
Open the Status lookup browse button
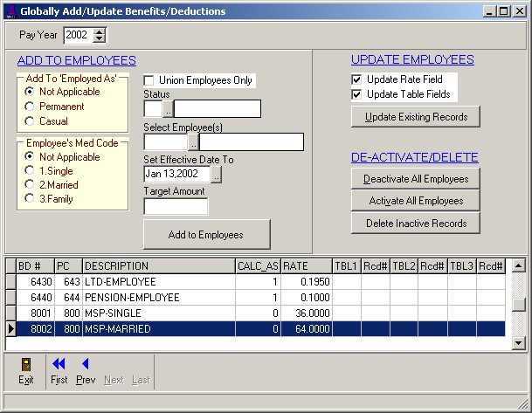pos(168,109)
